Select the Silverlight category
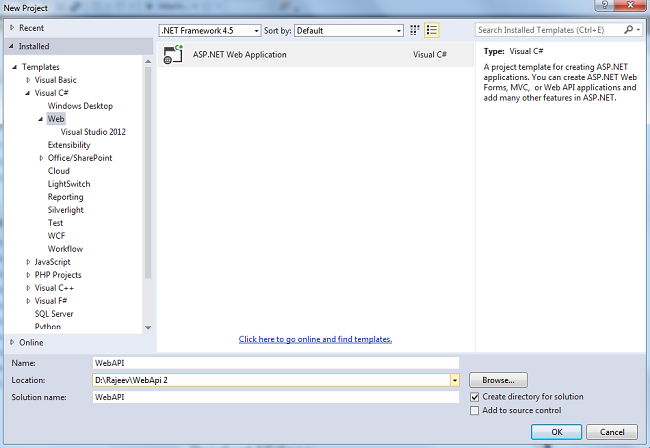650x448 pixels. click(x=65, y=210)
